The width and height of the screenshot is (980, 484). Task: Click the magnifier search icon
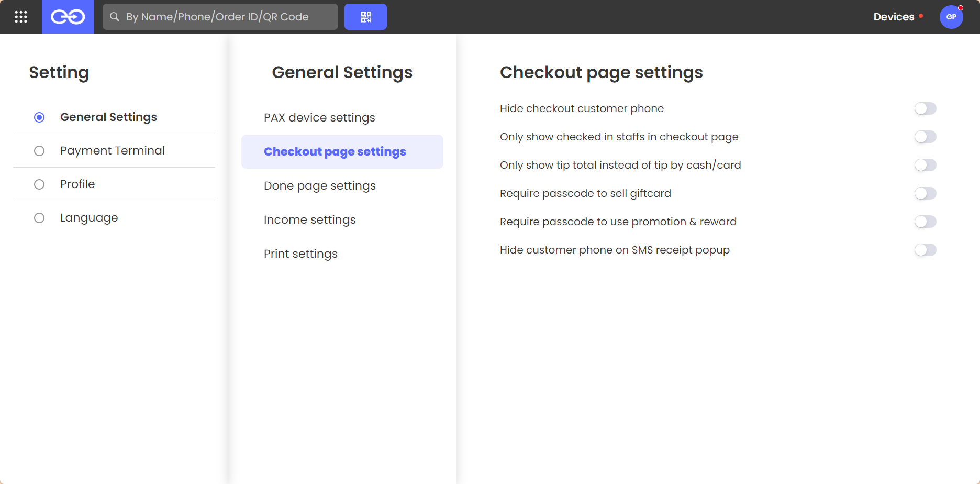click(x=115, y=17)
